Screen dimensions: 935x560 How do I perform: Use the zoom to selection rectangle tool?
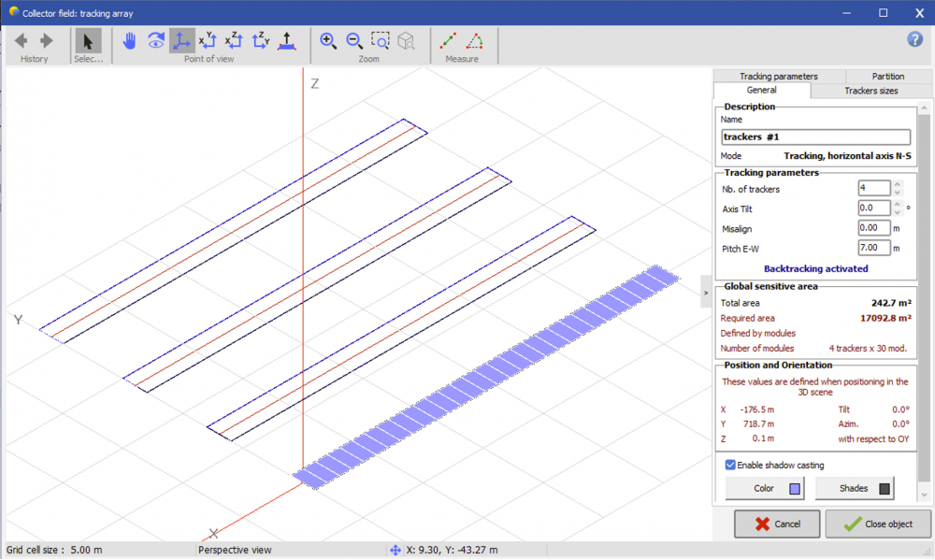coord(381,41)
